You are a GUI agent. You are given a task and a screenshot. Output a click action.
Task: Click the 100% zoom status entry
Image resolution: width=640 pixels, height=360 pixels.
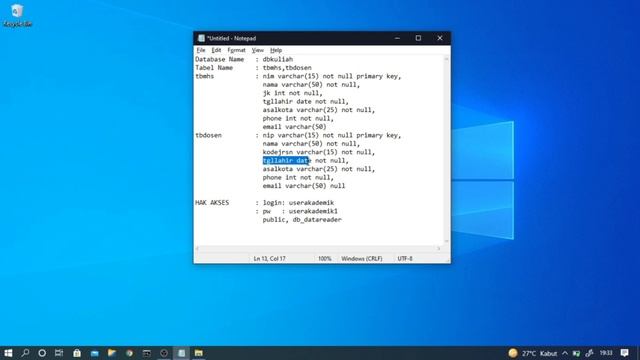(x=325, y=259)
